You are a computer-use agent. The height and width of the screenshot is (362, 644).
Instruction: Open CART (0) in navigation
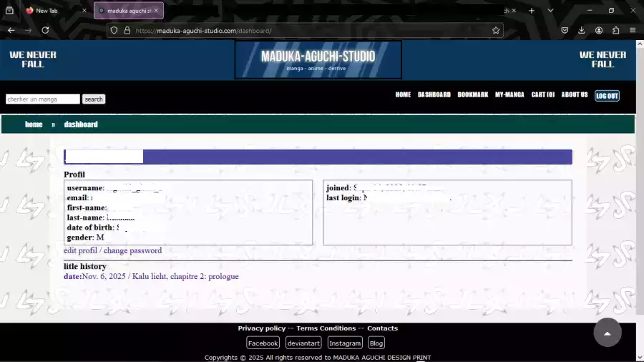click(542, 94)
